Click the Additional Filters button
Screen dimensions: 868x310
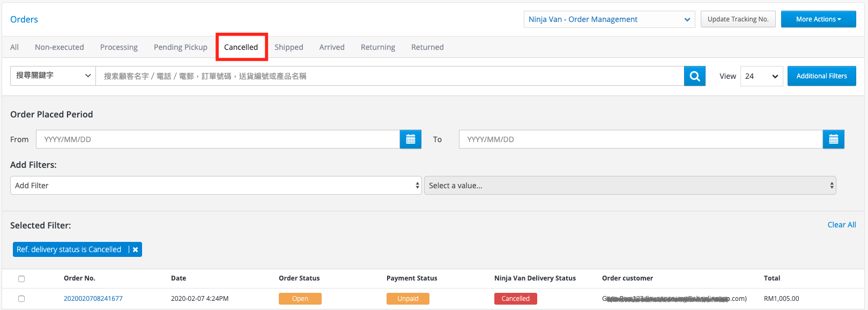pyautogui.click(x=822, y=76)
